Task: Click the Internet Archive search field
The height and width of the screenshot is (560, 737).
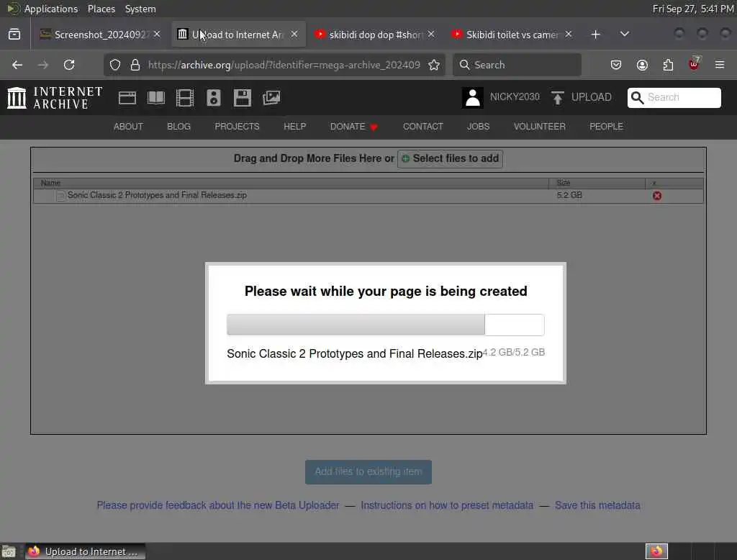Action: click(x=674, y=97)
